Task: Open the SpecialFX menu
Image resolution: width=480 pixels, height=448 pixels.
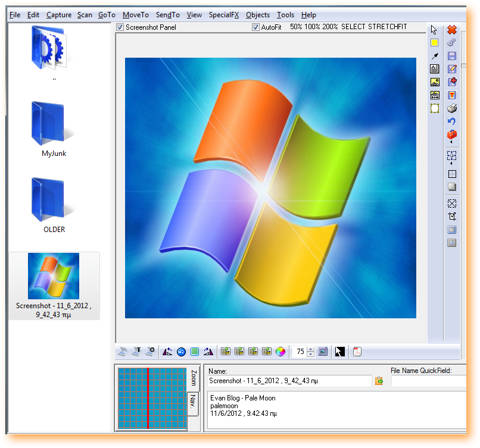Action: 224,15
